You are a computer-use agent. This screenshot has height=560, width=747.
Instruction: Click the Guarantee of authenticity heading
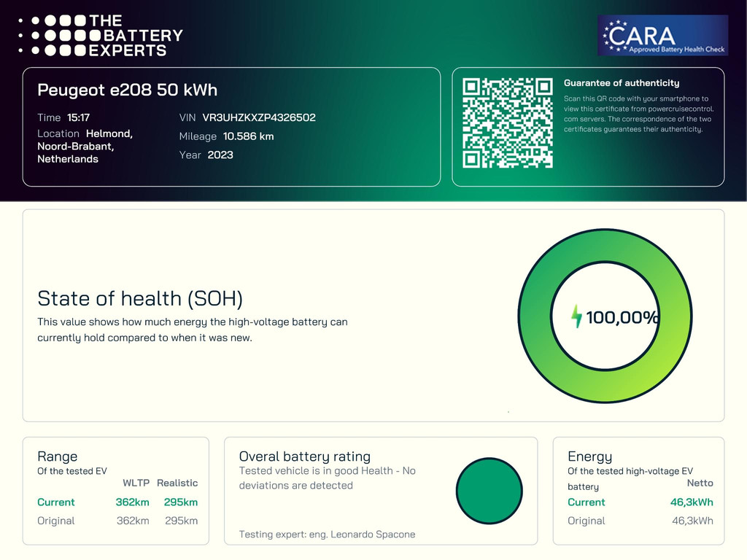(622, 83)
